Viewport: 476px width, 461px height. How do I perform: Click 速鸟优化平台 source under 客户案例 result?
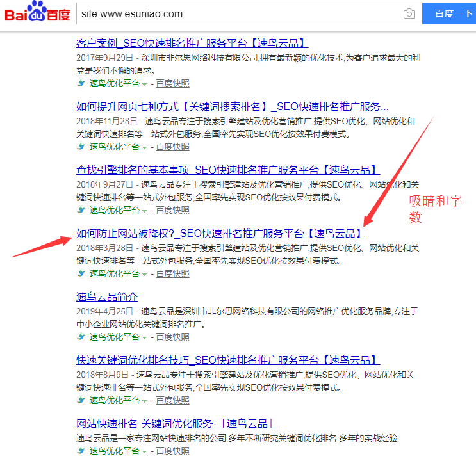pyautogui.click(x=115, y=83)
